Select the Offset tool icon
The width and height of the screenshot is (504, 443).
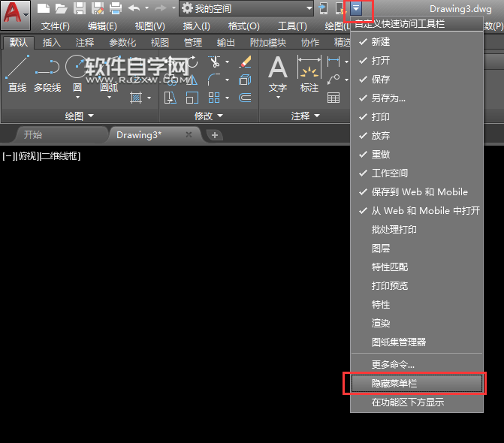pos(246,98)
